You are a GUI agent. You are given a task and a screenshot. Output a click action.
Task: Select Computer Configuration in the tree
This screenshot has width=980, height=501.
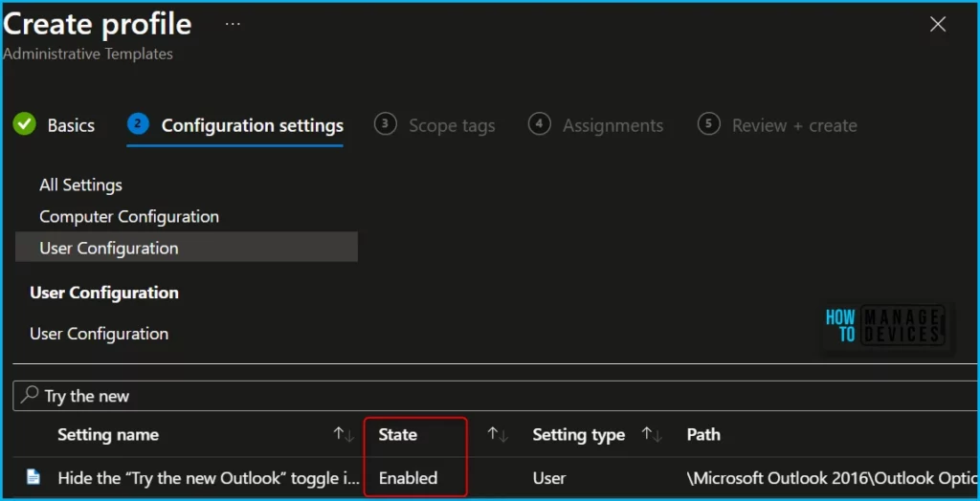click(x=129, y=217)
